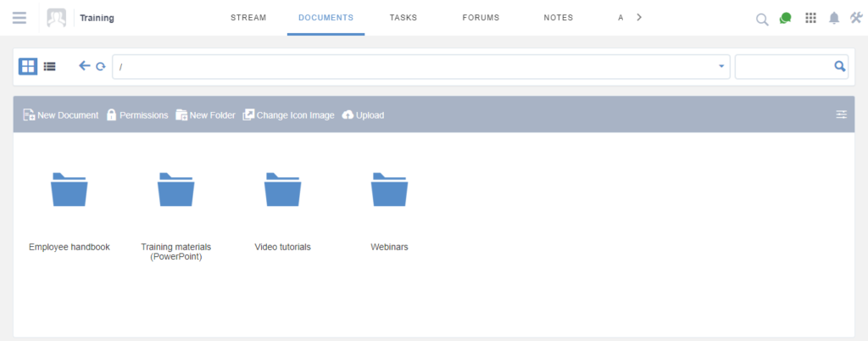Click the green chat bubbles icon
This screenshot has height=341, width=868.
[785, 19]
